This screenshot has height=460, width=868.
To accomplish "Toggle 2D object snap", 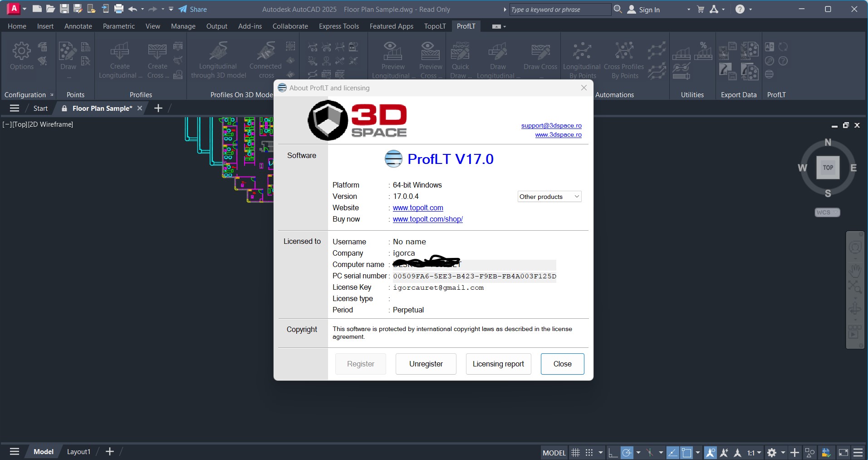I will (687, 452).
